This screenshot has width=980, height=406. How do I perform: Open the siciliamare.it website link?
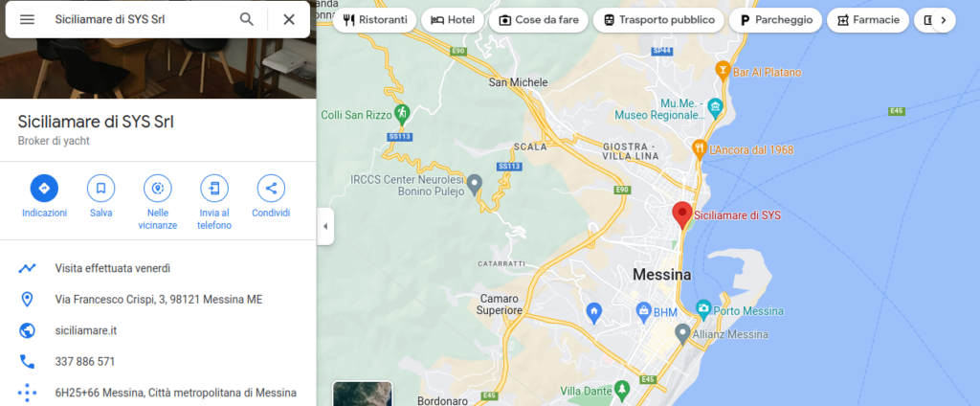[x=85, y=330]
